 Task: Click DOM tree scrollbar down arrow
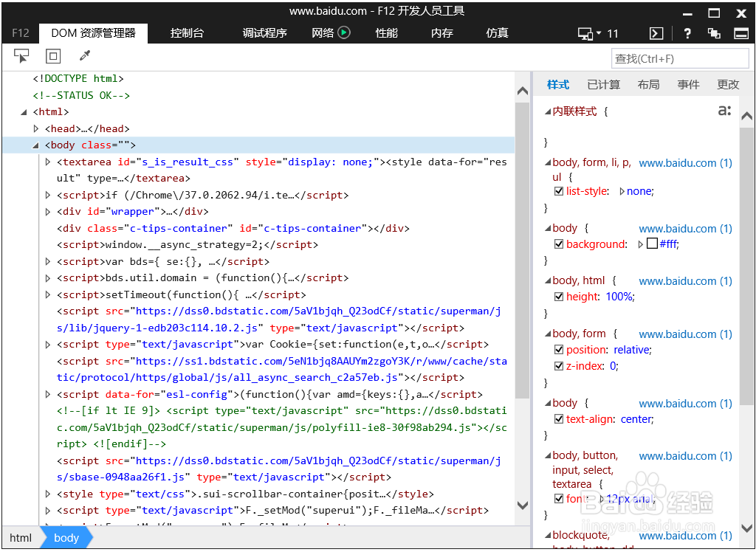[x=523, y=506]
